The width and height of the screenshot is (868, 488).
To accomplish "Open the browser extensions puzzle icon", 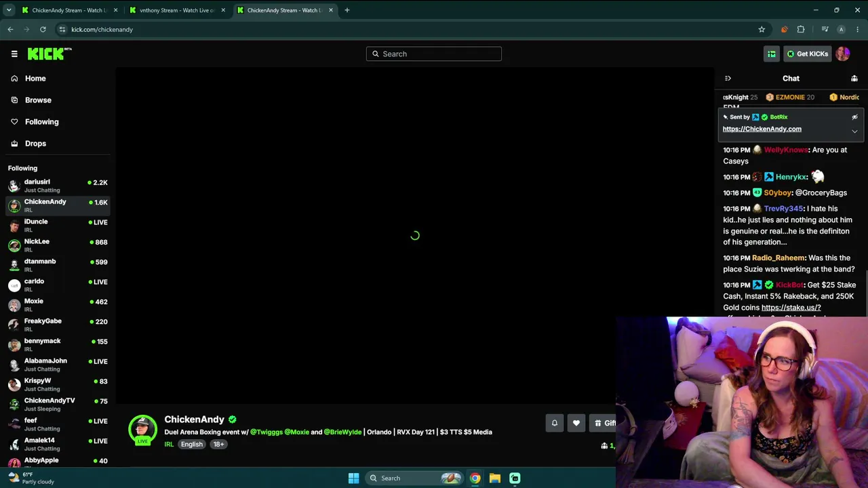I will [801, 30].
